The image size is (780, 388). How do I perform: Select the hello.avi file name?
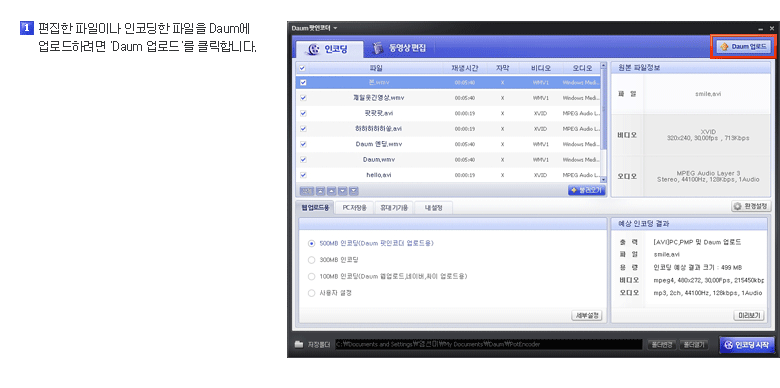click(x=379, y=175)
